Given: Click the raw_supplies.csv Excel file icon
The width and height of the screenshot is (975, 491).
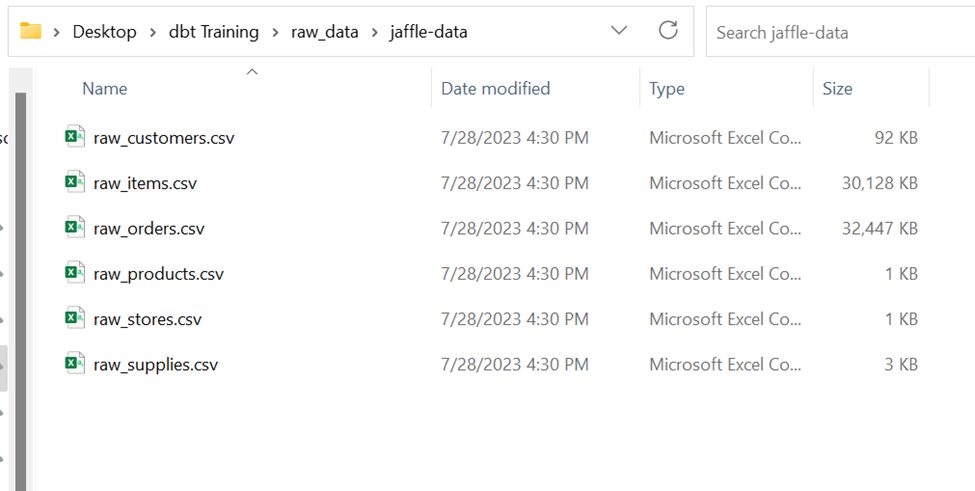Looking at the screenshot, I should tap(75, 364).
